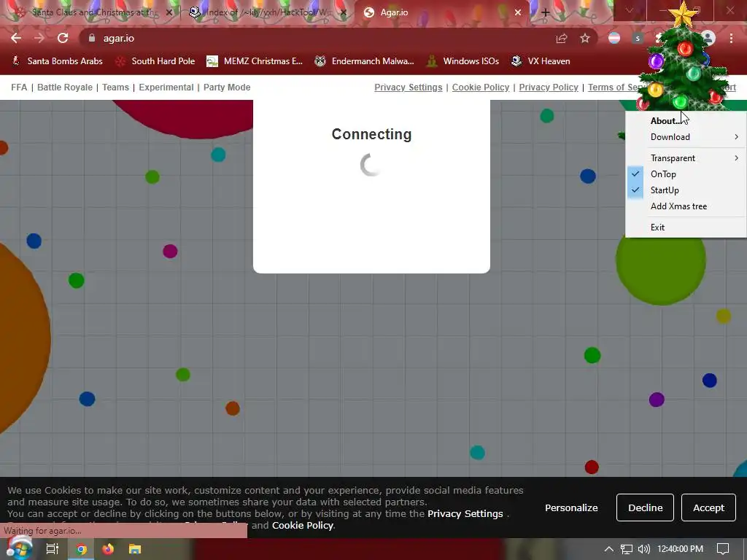The width and height of the screenshot is (747, 560).
Task: Open Windows ISOs bookmark
Action: point(463,61)
